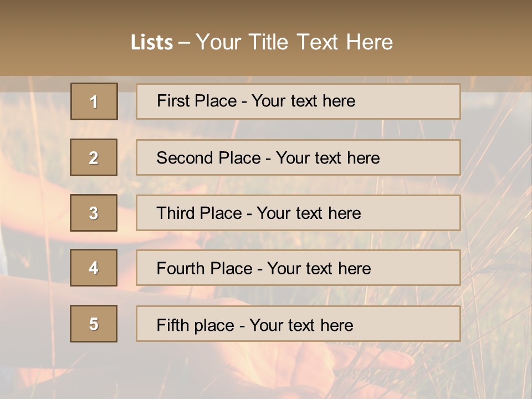Click 'Your text here' in the Second Place bar
532x399 pixels.
328,158
